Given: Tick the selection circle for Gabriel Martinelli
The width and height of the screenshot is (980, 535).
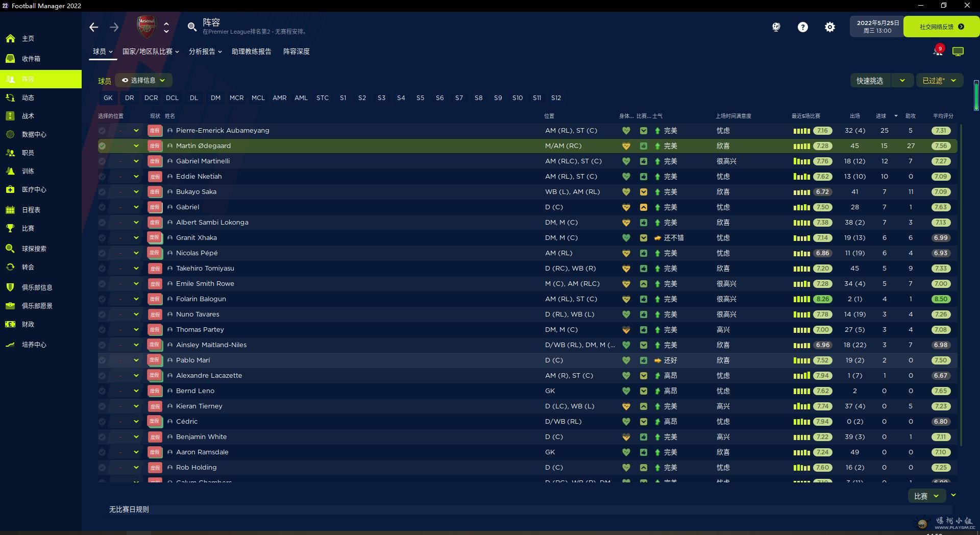Looking at the screenshot, I should click(102, 161).
